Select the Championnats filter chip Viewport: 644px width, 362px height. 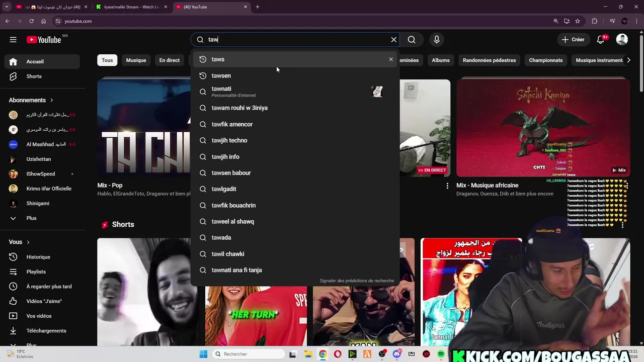coord(546,60)
